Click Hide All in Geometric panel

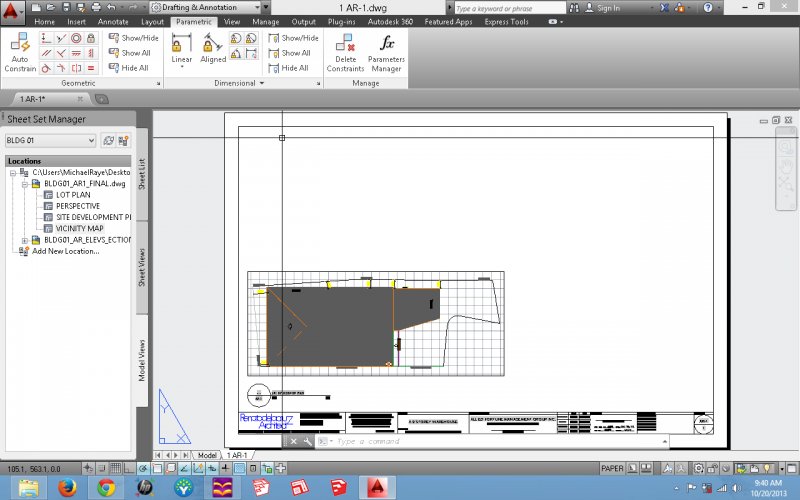pos(133,68)
